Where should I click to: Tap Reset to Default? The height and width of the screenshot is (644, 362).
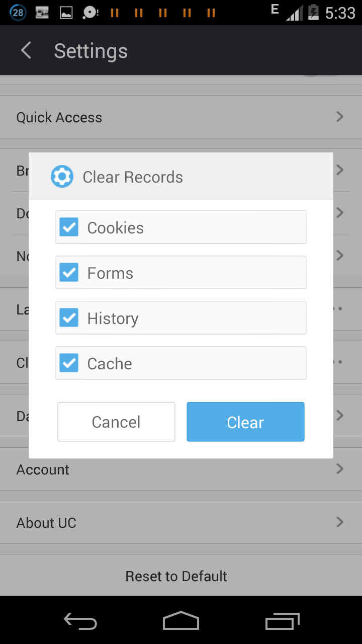tap(176, 576)
